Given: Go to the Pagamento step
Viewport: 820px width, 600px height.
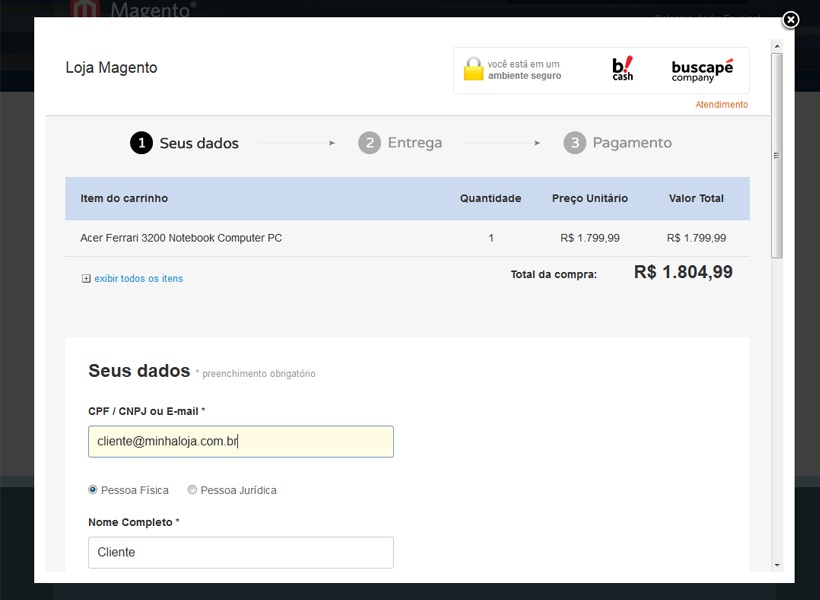Looking at the screenshot, I should coord(631,143).
